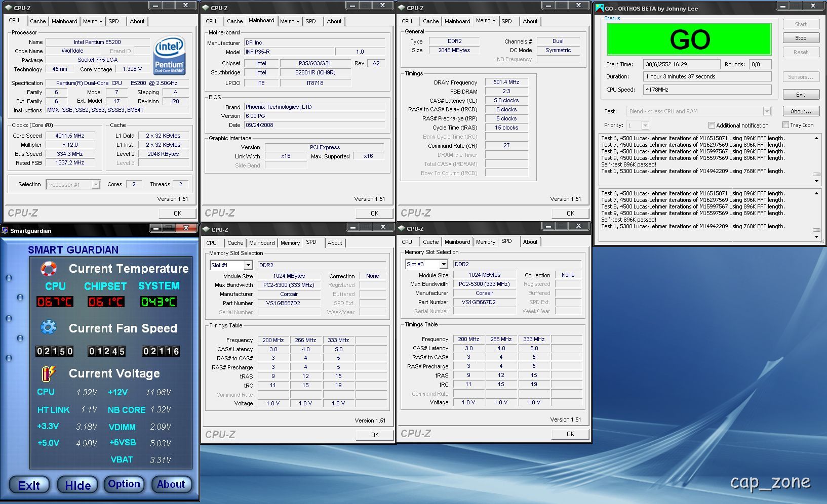Viewport: 827px width, 504px height.
Task: Click the Rounds field showing 0/0
Action: point(760,64)
